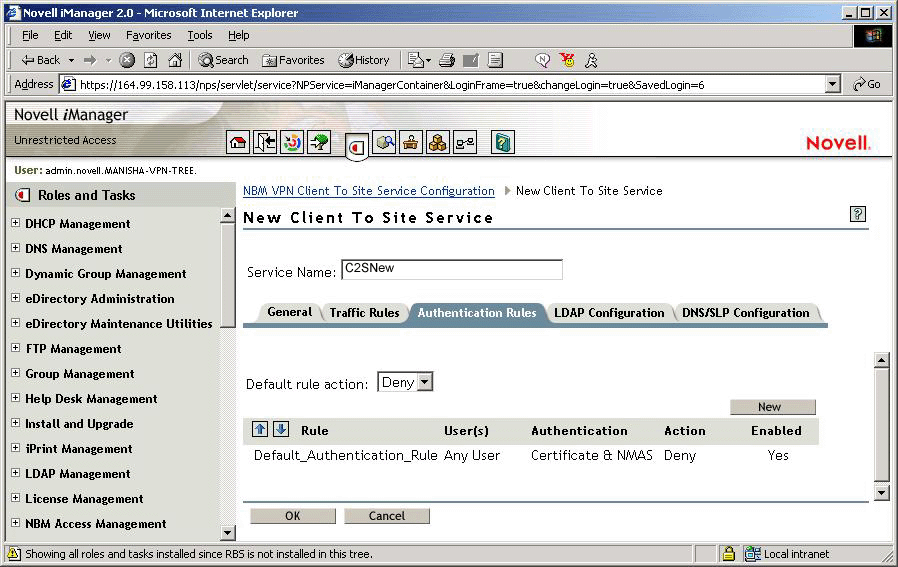Print the page with printer icon
Image resolution: width=898 pixels, height=567 pixels.
(447, 60)
